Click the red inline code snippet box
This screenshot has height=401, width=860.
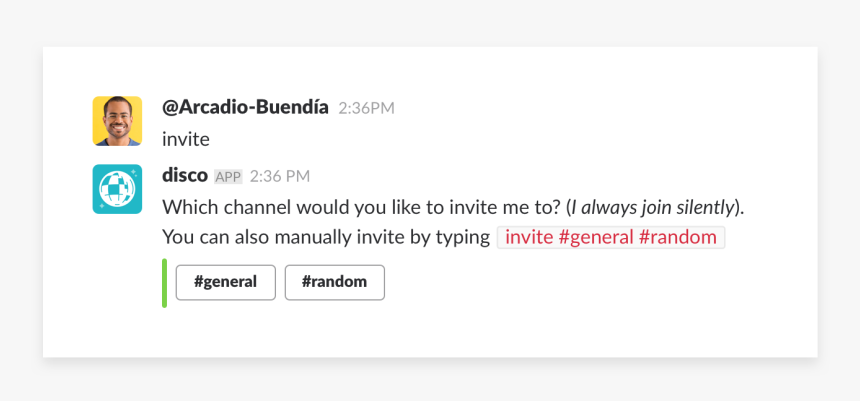(610, 237)
